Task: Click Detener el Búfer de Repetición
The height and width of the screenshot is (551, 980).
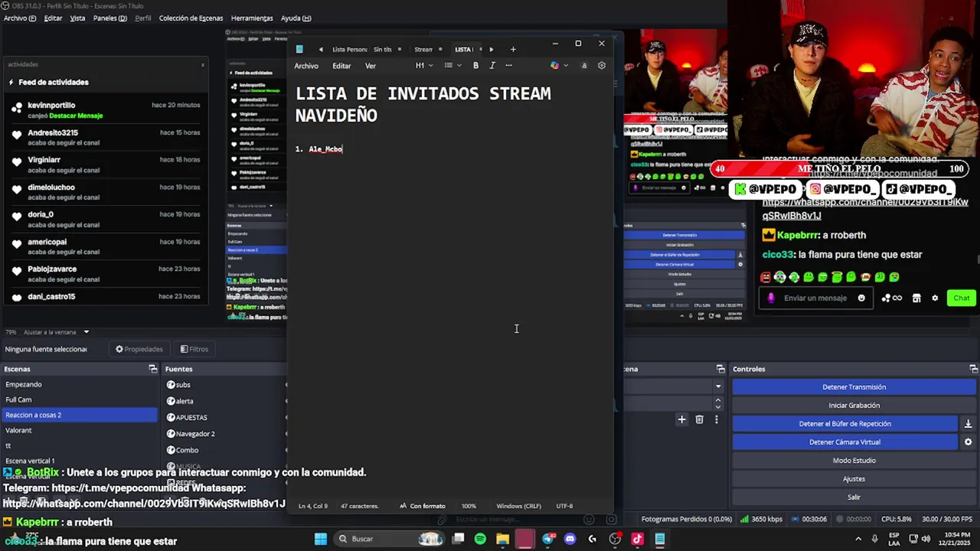Action: (844, 424)
